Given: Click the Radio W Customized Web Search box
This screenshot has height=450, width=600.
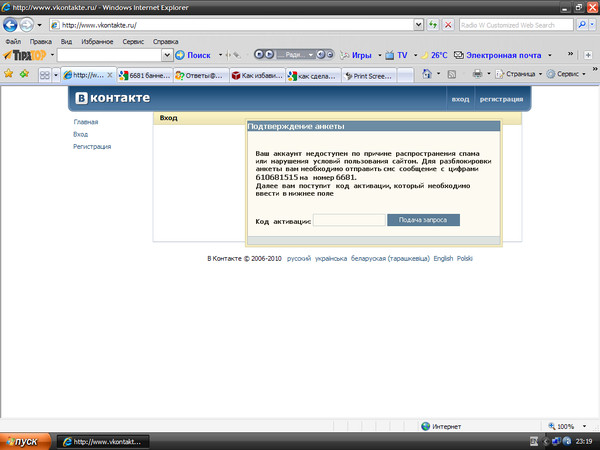Looking at the screenshot, I should point(516,25).
